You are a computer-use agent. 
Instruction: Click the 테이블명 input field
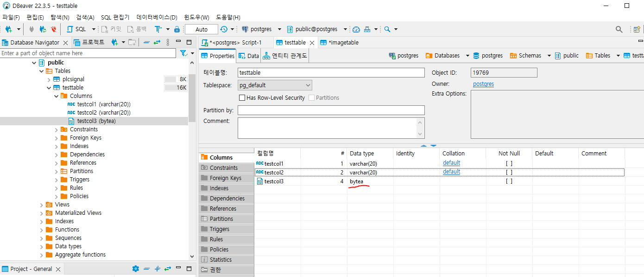(331, 73)
